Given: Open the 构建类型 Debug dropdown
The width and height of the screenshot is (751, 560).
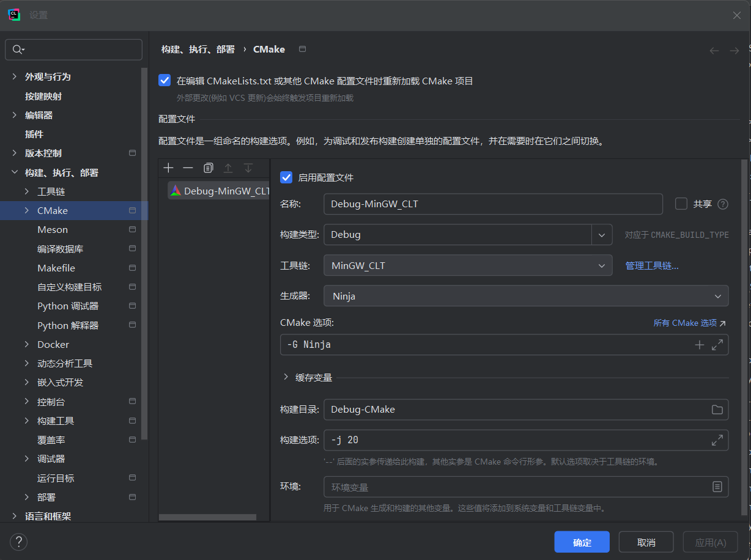Looking at the screenshot, I should pyautogui.click(x=602, y=234).
